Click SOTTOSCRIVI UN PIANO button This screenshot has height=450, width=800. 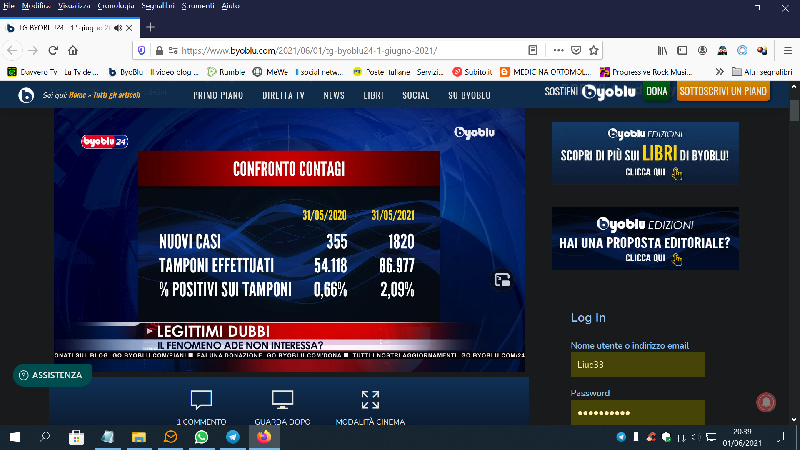coord(723,91)
